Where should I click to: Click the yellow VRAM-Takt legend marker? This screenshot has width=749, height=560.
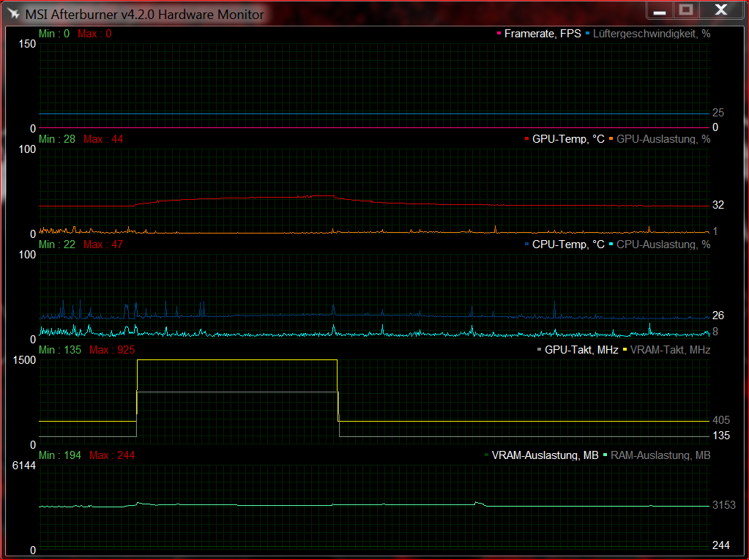pyautogui.click(x=625, y=350)
